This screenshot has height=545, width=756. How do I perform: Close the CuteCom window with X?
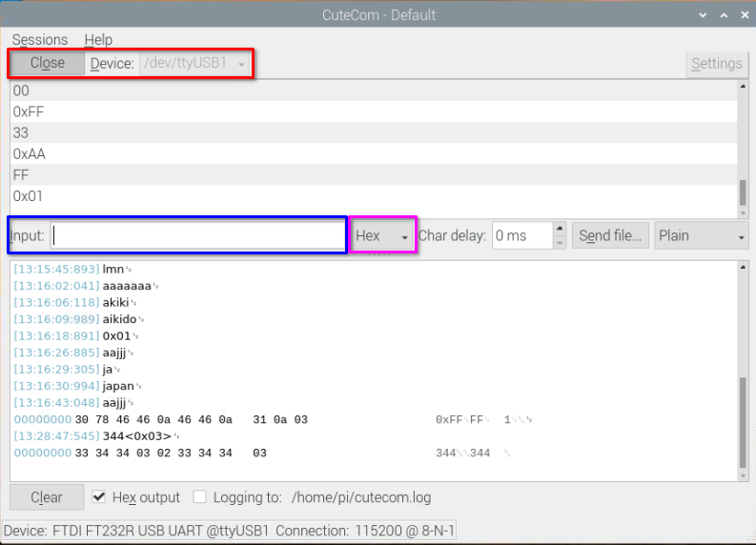pyautogui.click(x=745, y=15)
